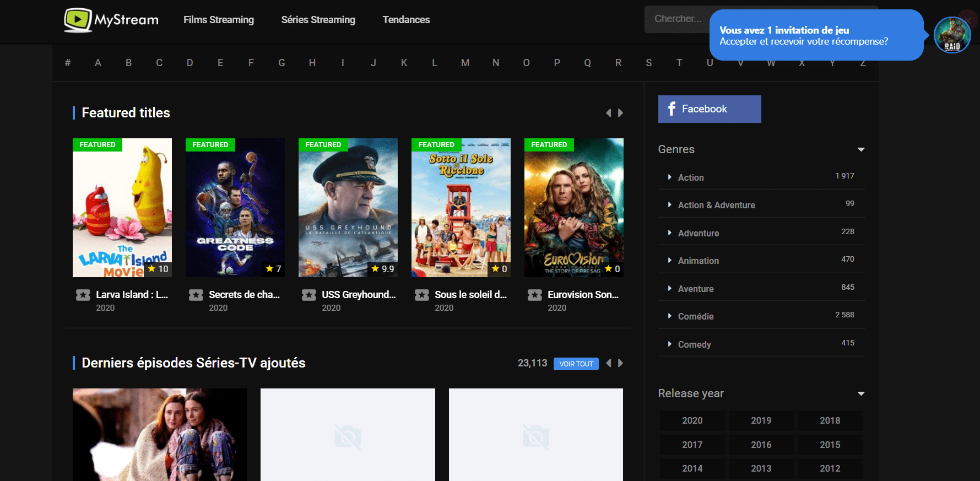Viewport: 980px width, 481px height.
Task: Open the Tendances menu
Action: pyautogui.click(x=406, y=20)
